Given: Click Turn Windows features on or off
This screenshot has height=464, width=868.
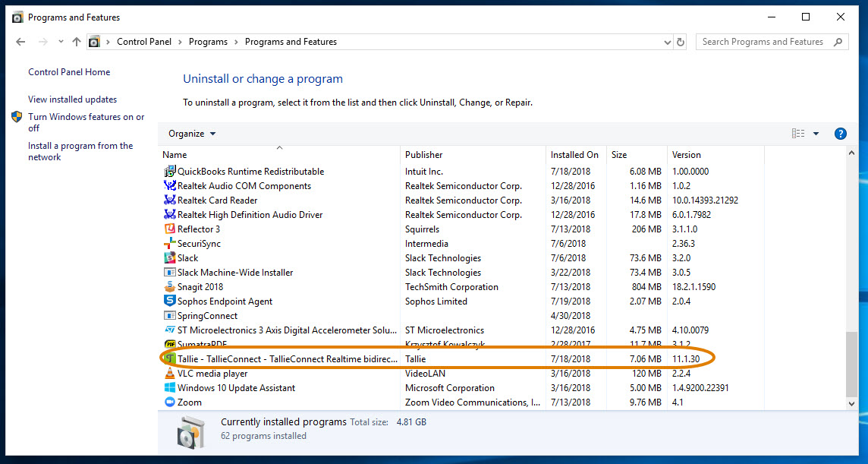Looking at the screenshot, I should pyautogui.click(x=86, y=122).
